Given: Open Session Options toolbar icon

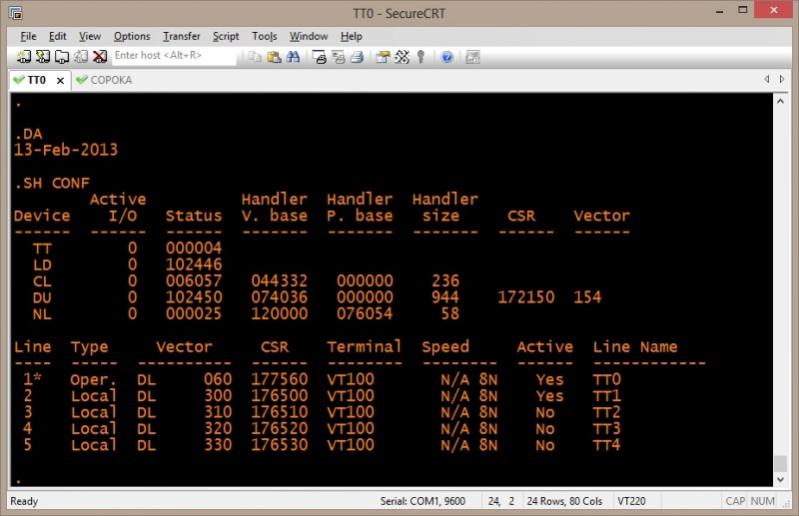Looking at the screenshot, I should pos(383,56).
